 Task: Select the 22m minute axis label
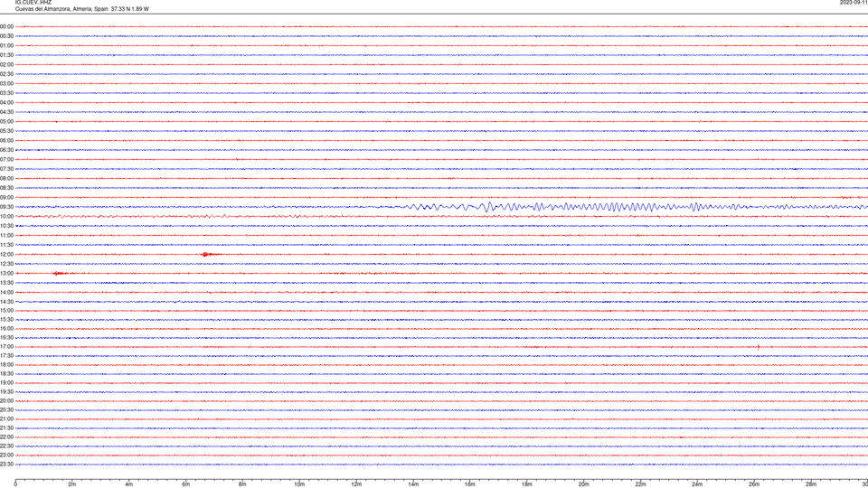(640, 484)
